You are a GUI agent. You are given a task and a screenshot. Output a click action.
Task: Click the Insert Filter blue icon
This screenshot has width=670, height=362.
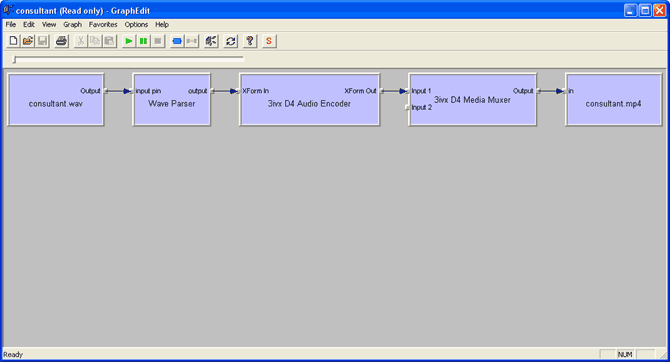point(177,41)
